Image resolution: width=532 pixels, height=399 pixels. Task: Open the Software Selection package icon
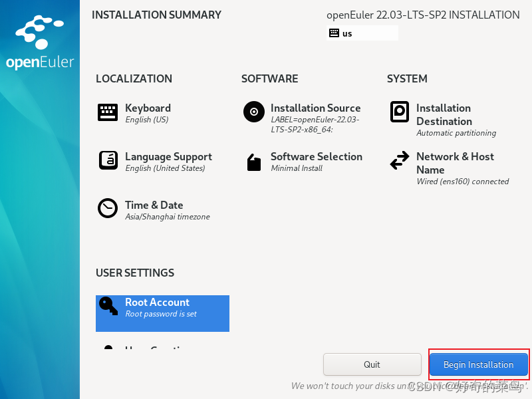pyautogui.click(x=254, y=162)
